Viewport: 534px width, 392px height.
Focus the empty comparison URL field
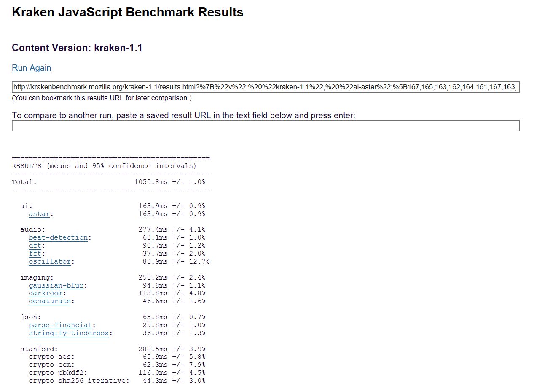tap(266, 126)
